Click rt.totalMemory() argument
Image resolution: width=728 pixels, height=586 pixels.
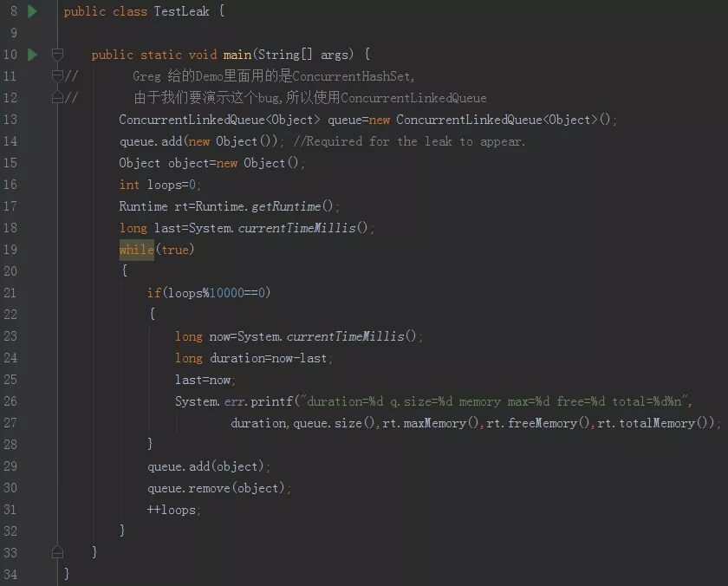(652, 423)
